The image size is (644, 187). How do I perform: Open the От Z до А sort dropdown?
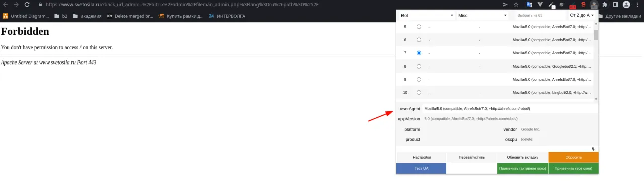coord(582,15)
